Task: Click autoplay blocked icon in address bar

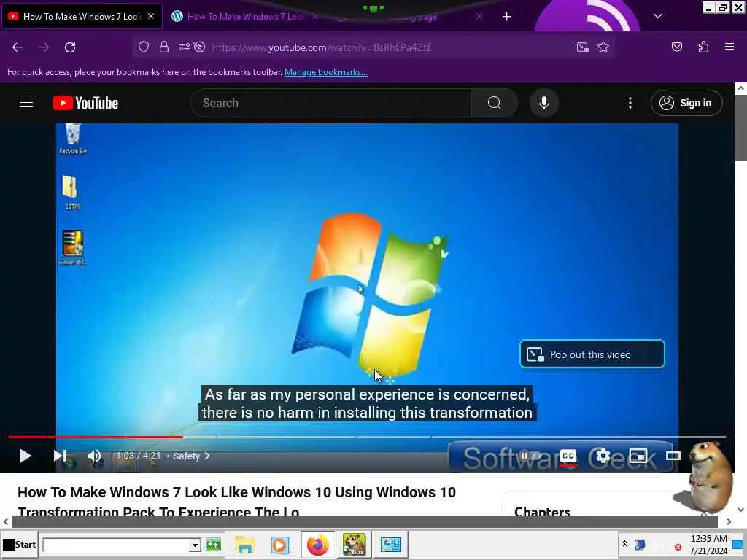Action: point(200,47)
